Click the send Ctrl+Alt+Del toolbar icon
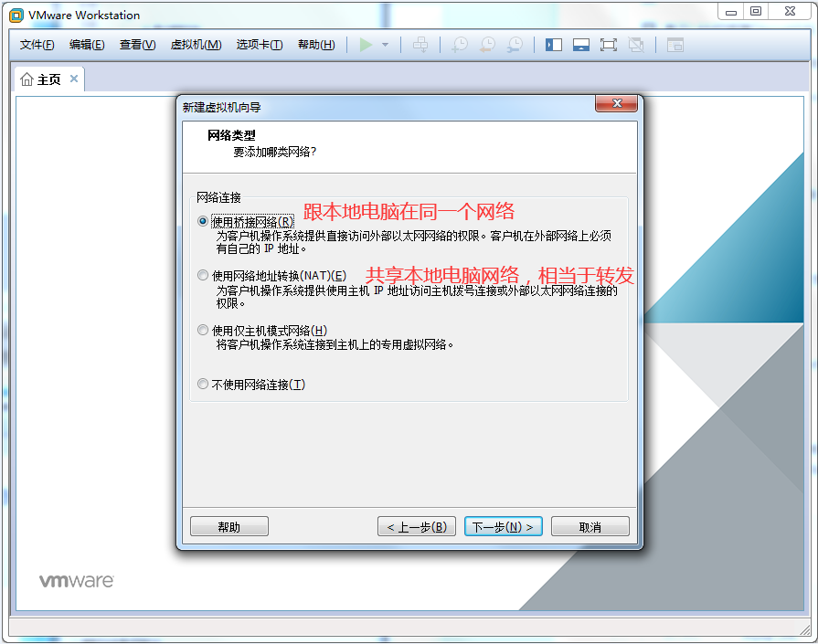The image size is (818, 644). (x=420, y=45)
